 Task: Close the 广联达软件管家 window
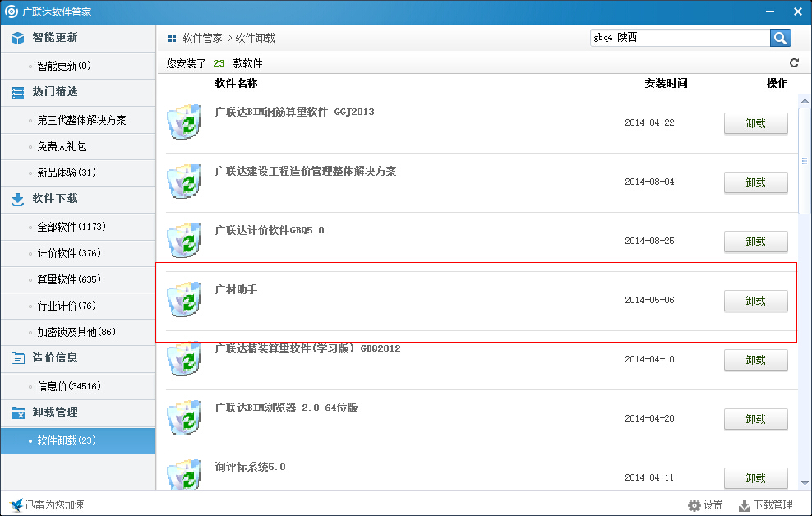[x=798, y=12]
